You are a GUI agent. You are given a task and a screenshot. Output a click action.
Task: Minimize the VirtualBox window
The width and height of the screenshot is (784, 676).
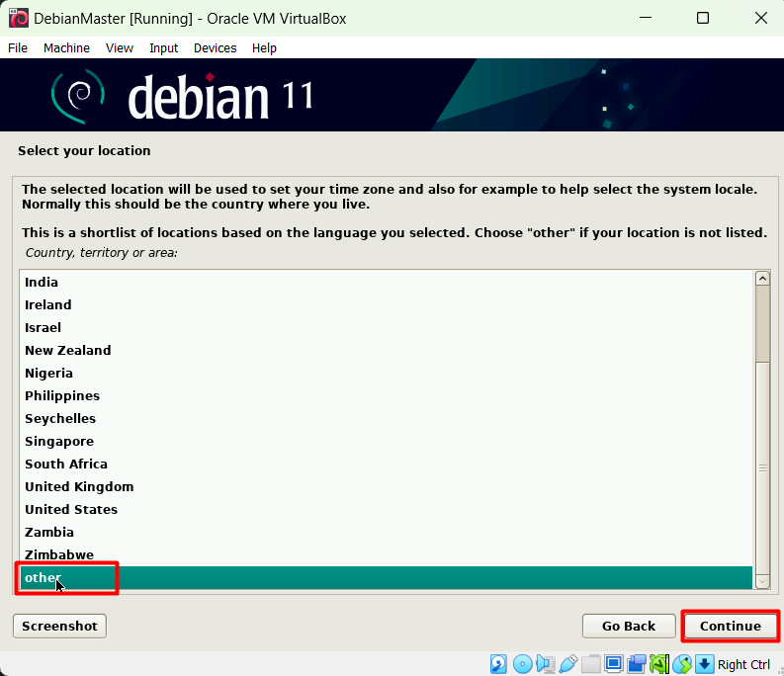tap(646, 18)
